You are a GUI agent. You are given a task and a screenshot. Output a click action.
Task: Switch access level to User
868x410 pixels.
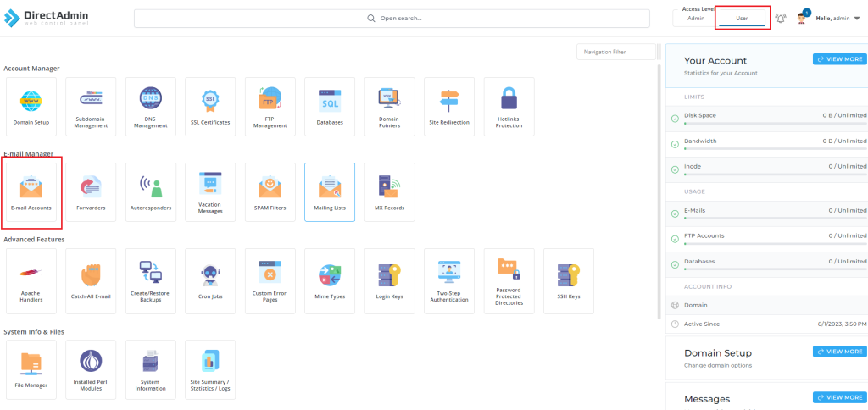(x=742, y=18)
